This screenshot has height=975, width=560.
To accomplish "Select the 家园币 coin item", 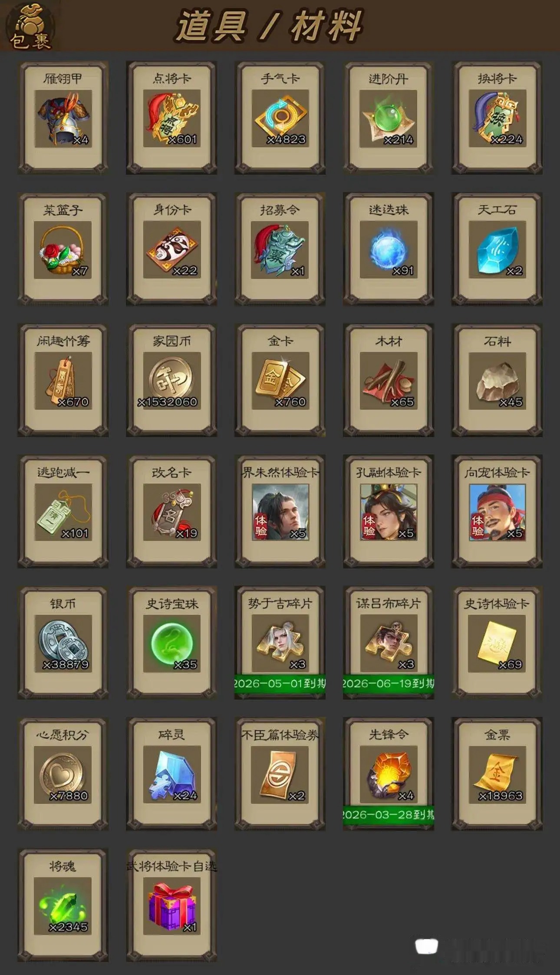I will click(x=171, y=381).
